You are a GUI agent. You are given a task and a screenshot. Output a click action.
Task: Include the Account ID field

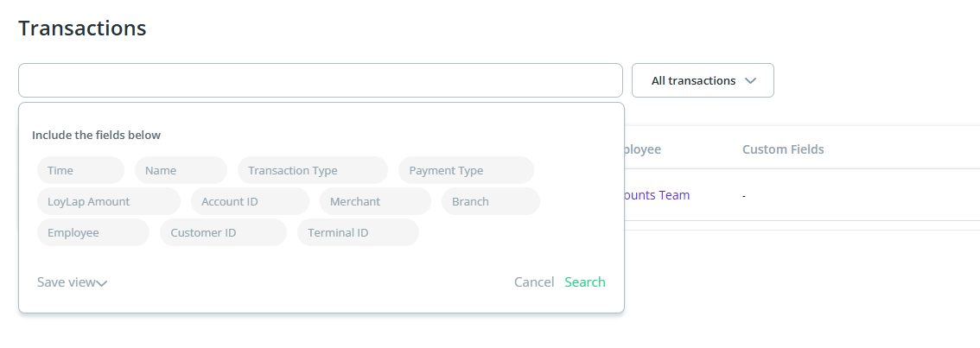(250, 201)
